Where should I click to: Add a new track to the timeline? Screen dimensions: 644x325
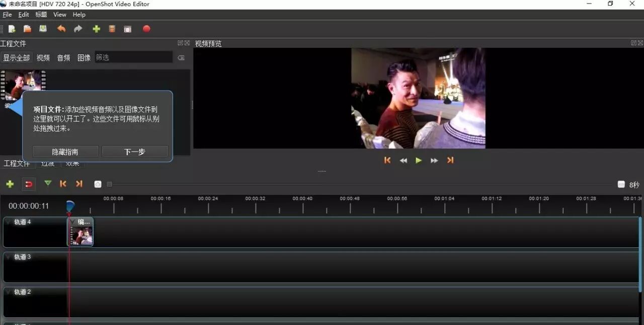(10, 184)
